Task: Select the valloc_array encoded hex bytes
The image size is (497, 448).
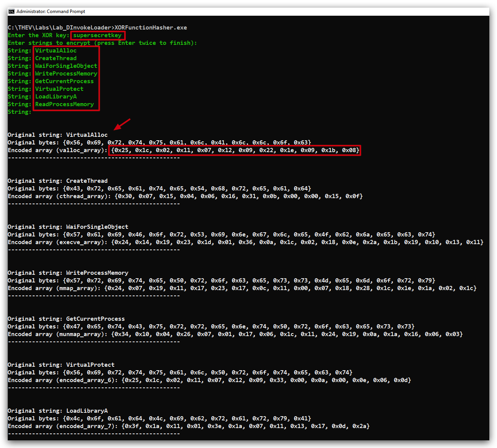Action: pos(235,150)
